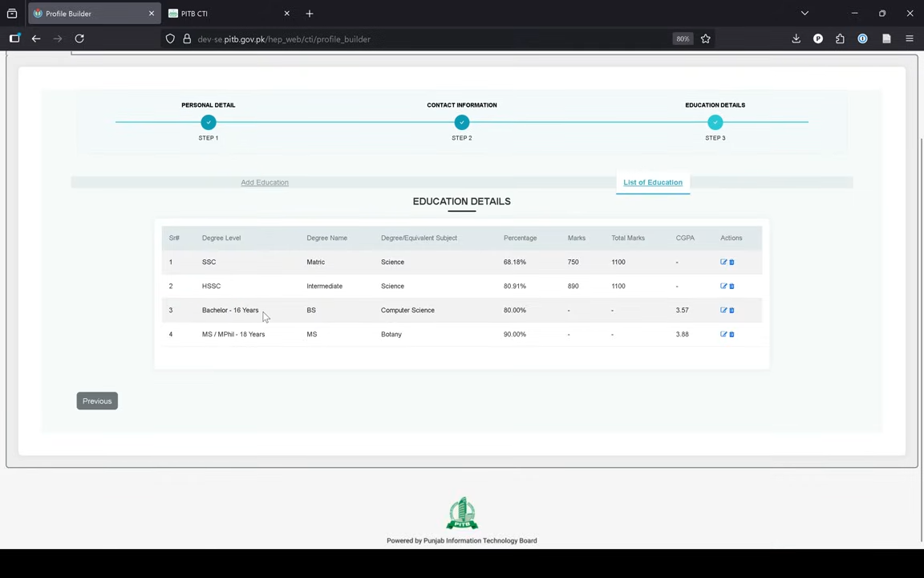Viewport: 924px width, 578px height.
Task: Open a new browser tab
Action: tap(310, 14)
